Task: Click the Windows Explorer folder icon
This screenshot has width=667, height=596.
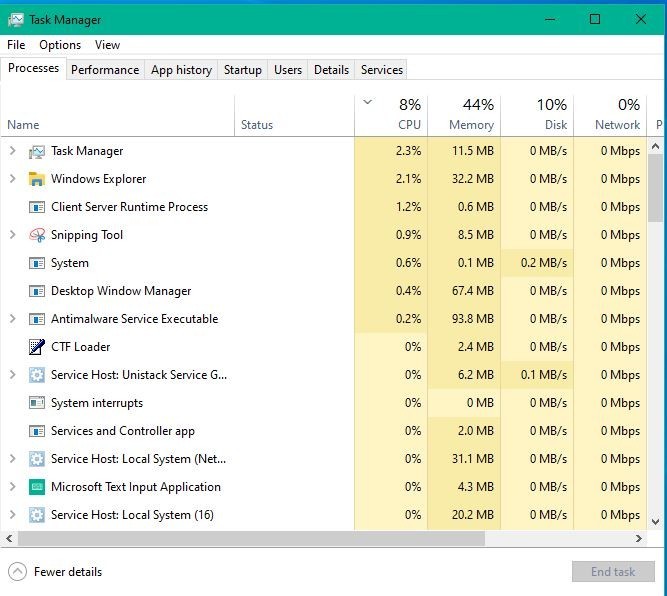Action: tap(37, 179)
